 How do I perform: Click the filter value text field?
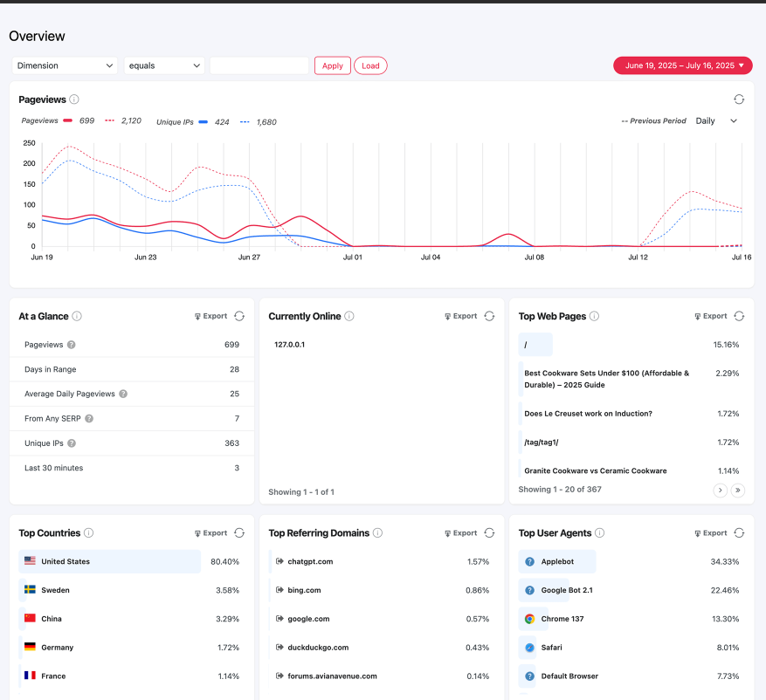pos(259,65)
